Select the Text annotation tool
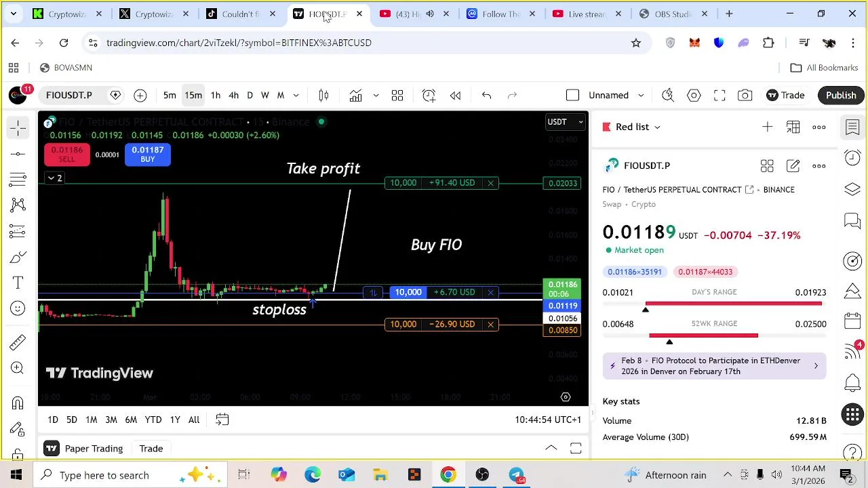This screenshot has width=868, height=488. 18,283
